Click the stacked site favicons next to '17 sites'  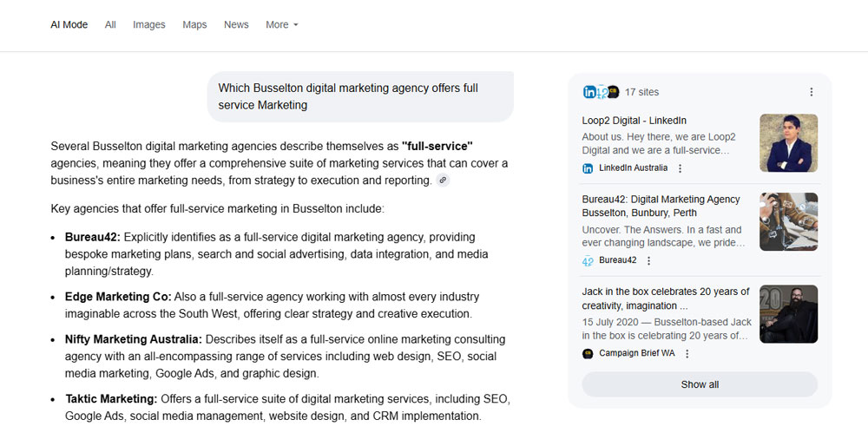(x=601, y=92)
